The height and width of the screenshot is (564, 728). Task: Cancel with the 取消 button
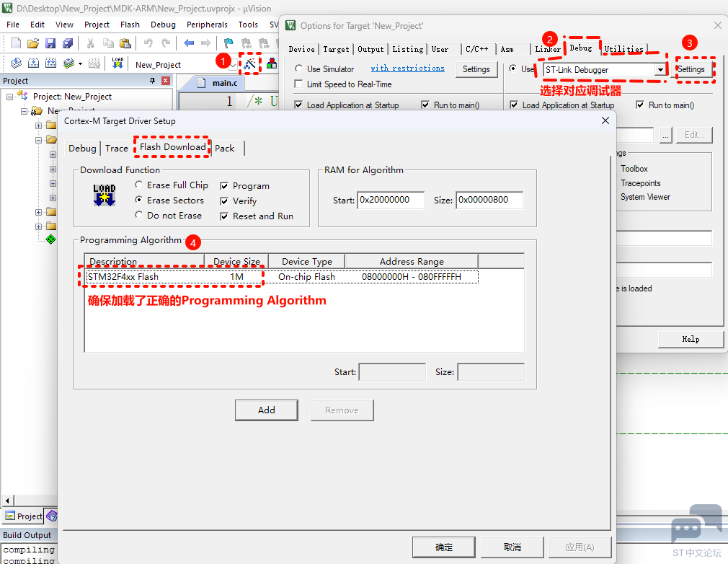point(512,547)
